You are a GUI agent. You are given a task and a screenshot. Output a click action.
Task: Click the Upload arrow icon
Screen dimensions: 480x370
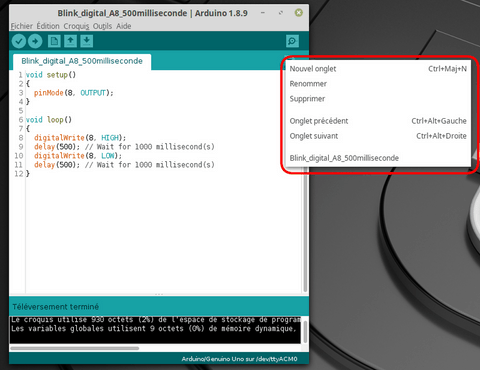click(35, 41)
